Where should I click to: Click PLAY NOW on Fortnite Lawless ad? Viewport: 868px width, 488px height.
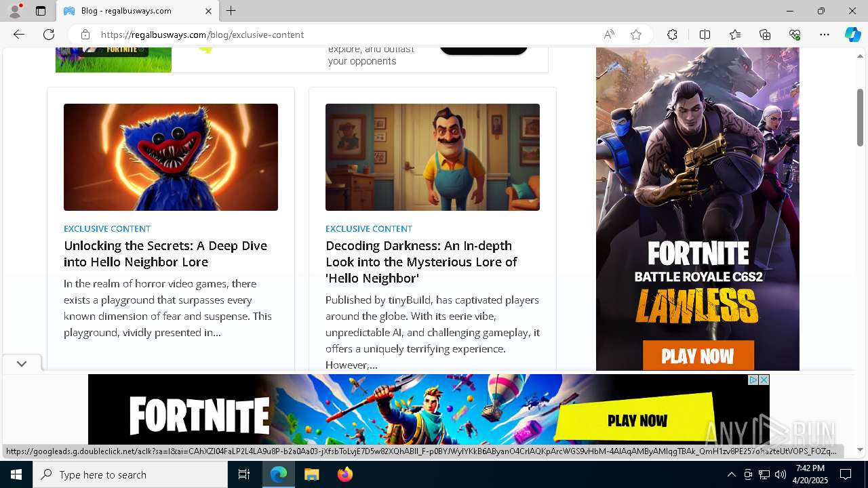pyautogui.click(x=698, y=356)
